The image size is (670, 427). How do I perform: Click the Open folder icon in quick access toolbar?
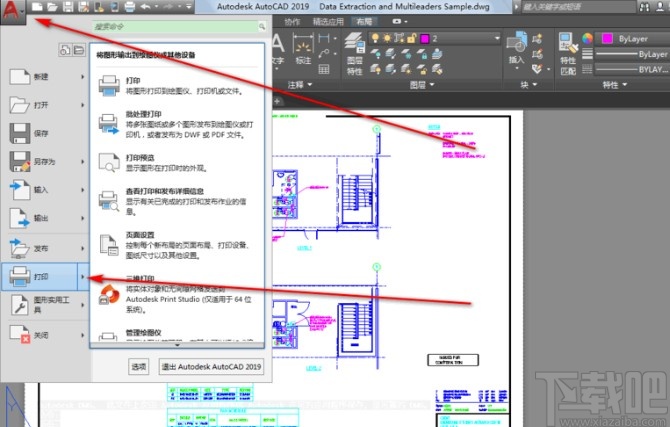coord(52,6)
